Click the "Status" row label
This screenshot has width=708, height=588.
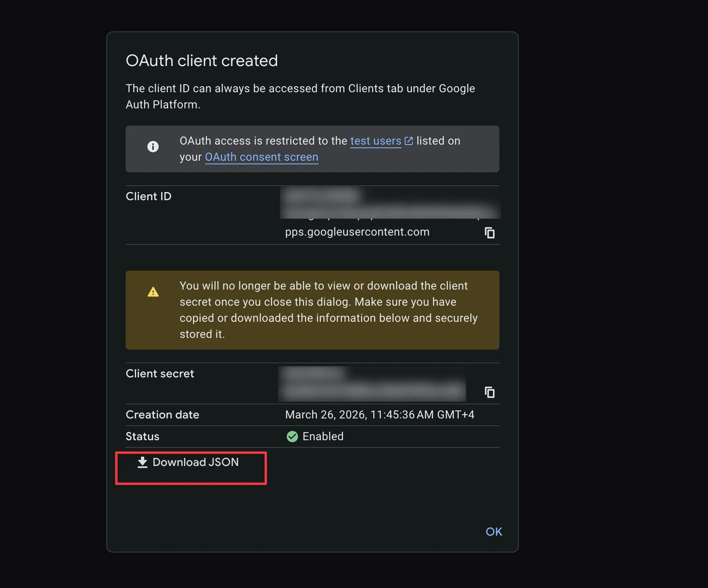143,437
